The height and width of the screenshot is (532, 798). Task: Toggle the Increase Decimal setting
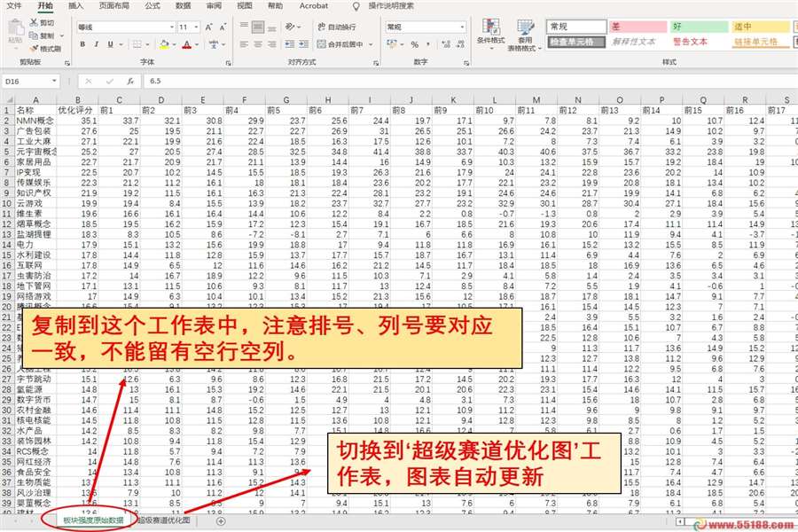(446, 44)
